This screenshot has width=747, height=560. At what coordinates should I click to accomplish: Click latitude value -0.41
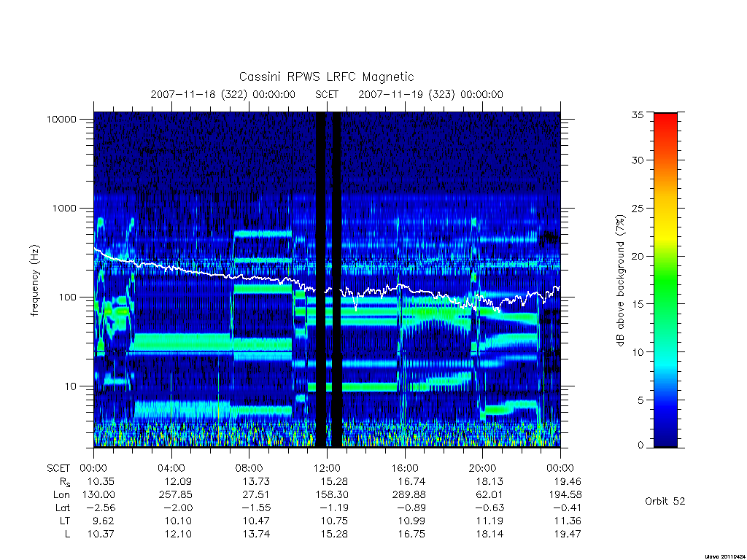click(x=568, y=507)
